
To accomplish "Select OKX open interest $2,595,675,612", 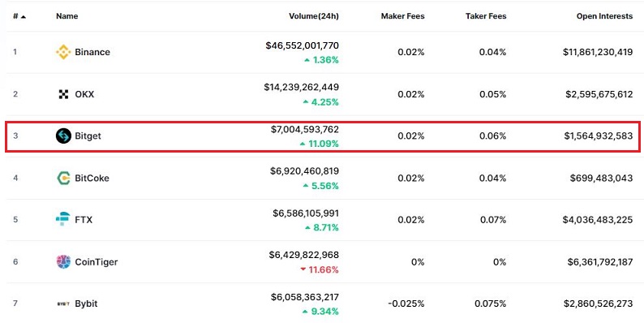I will 599,94.
